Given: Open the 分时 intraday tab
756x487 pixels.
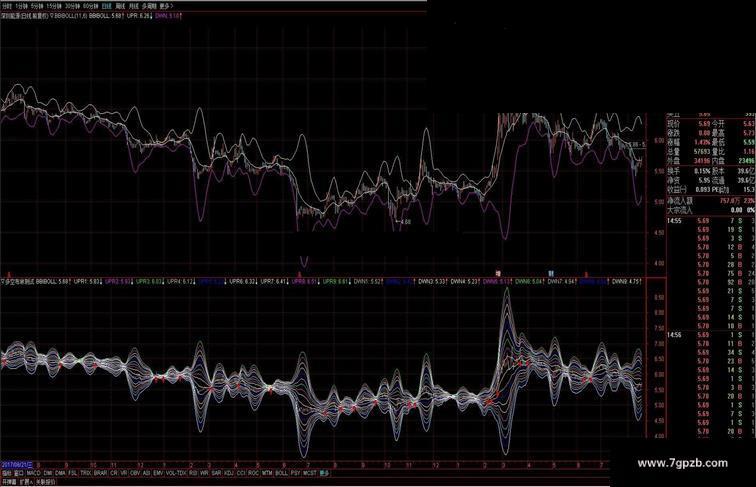Looking at the screenshot, I should click(6, 6).
